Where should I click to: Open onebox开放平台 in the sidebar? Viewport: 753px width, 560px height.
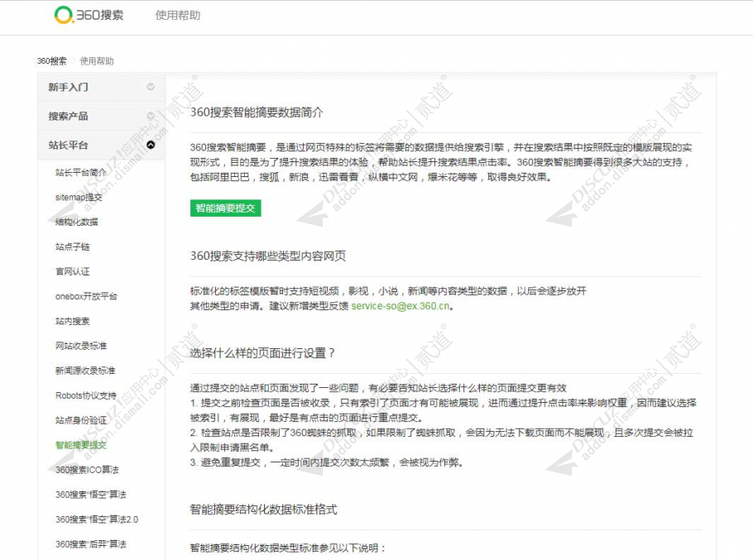point(86,296)
